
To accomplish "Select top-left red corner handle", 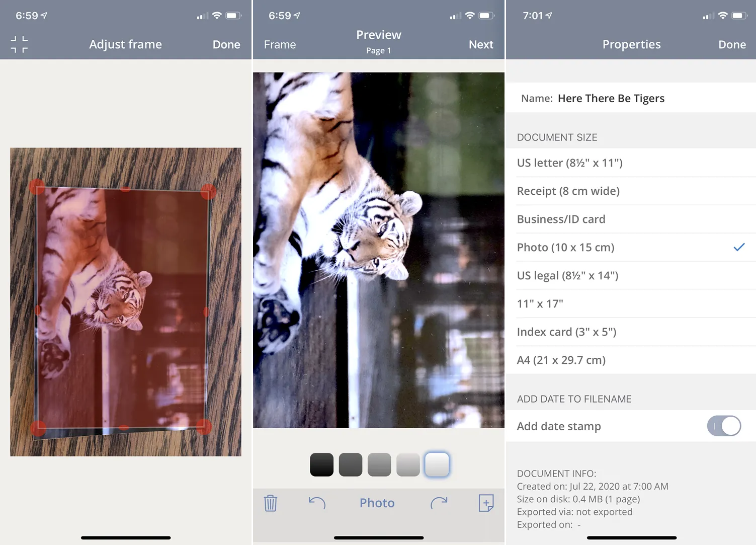I will tap(37, 187).
